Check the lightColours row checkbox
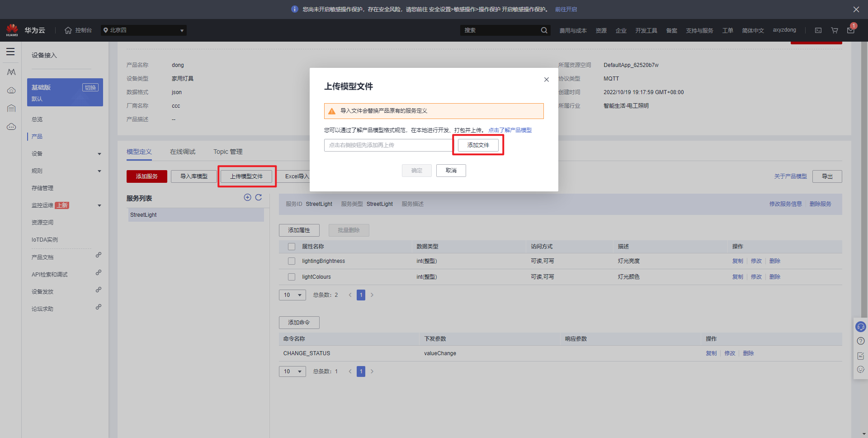The width and height of the screenshot is (868, 438). pos(292,277)
